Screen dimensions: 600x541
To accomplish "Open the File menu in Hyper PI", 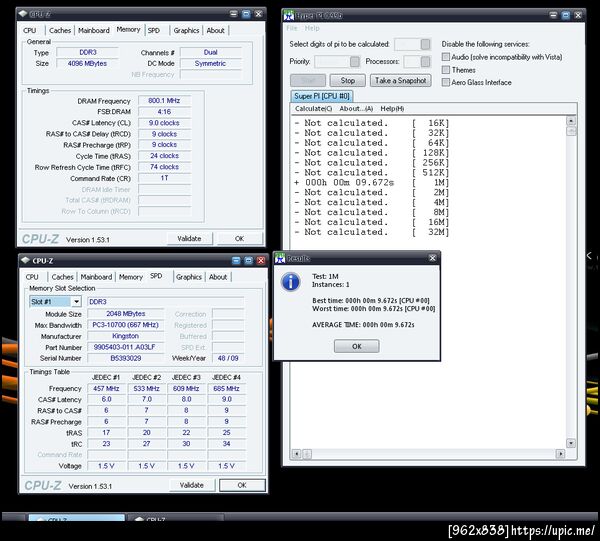I will [x=292, y=28].
